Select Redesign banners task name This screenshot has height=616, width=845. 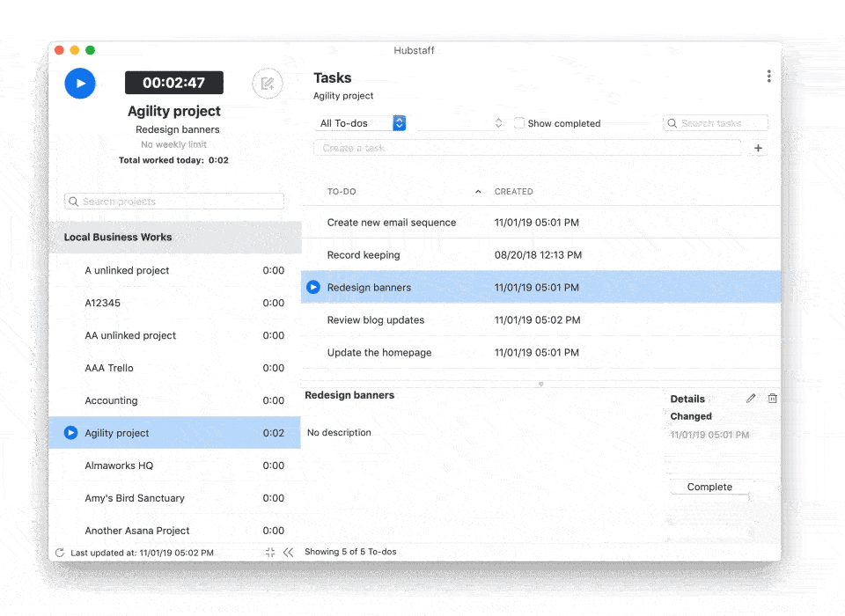click(x=369, y=287)
